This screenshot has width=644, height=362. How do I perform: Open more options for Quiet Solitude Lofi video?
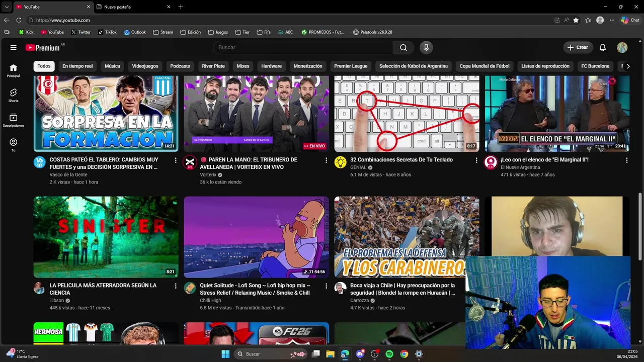[326, 286]
